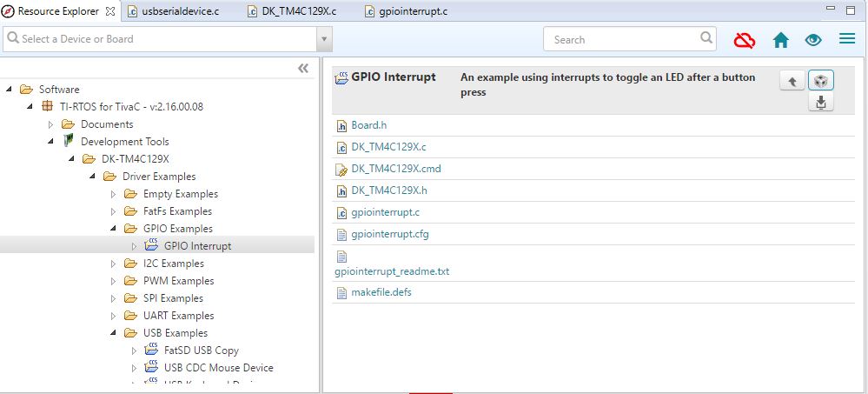This screenshot has height=394, width=868.
Task: Click the up arrow button beside GPIO Interrupt
Action: pyautogui.click(x=792, y=82)
